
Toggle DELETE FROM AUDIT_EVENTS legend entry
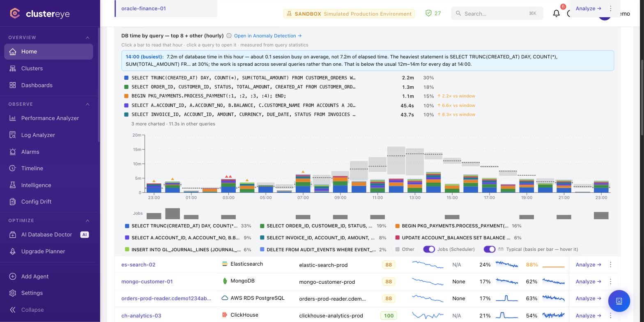tap(323, 250)
